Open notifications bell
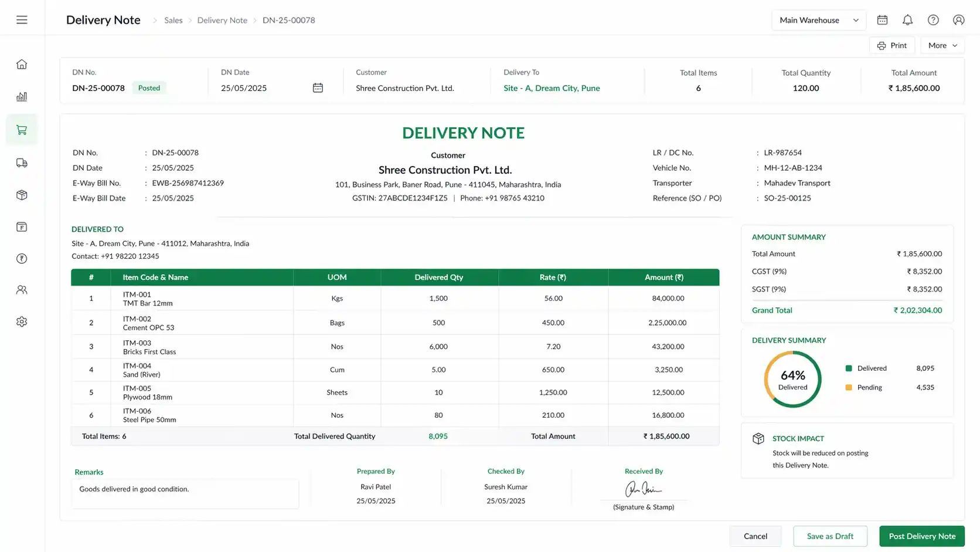 (907, 20)
